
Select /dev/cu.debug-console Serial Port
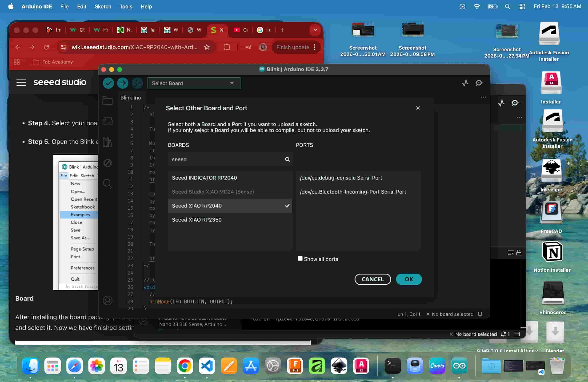(341, 178)
